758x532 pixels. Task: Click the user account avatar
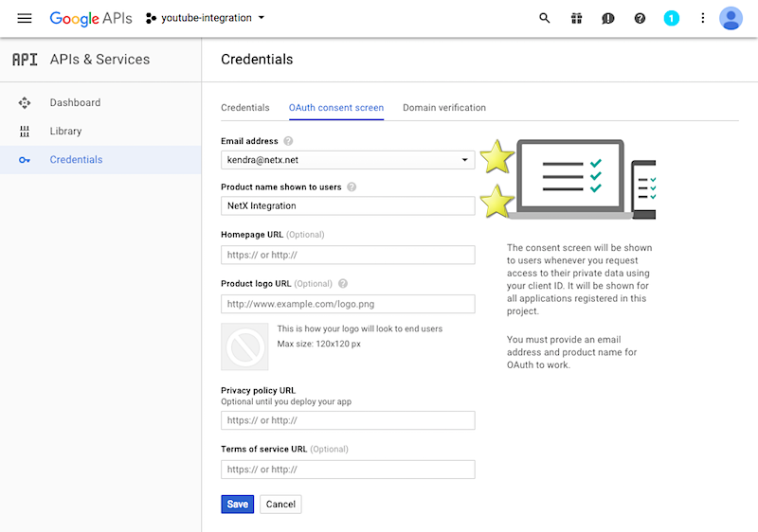coord(731,18)
